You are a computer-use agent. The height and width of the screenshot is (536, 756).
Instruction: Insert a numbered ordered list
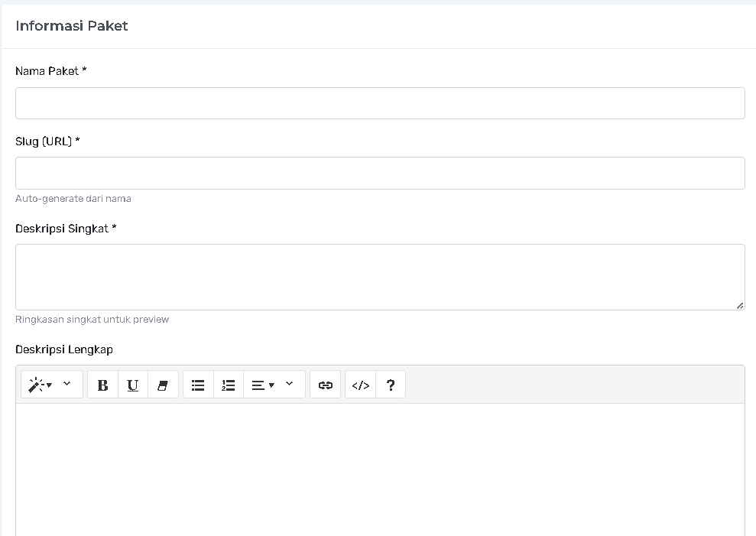coord(228,385)
